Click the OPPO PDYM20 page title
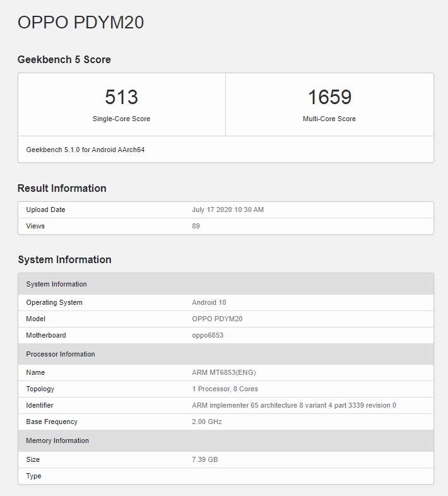The width and height of the screenshot is (448, 496). coord(81,23)
